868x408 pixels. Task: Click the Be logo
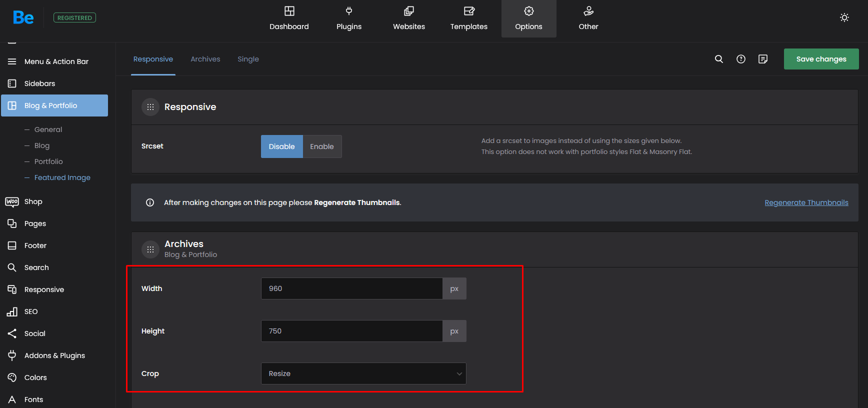pos(23,17)
